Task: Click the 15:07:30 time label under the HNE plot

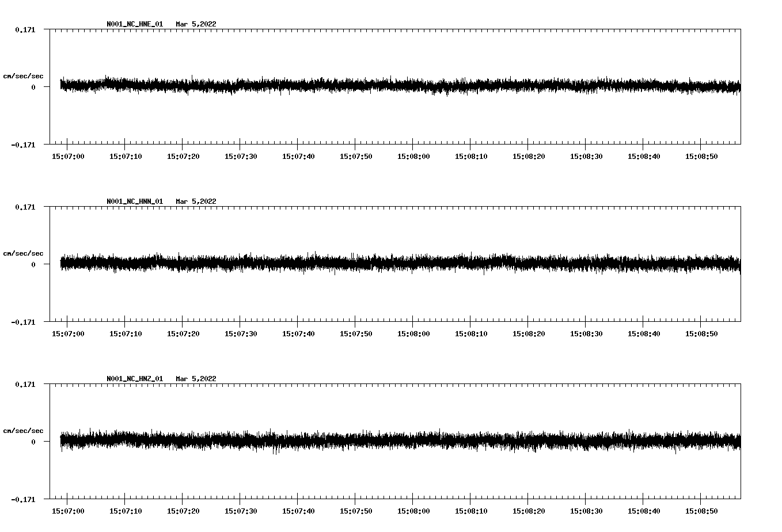Action: point(241,157)
